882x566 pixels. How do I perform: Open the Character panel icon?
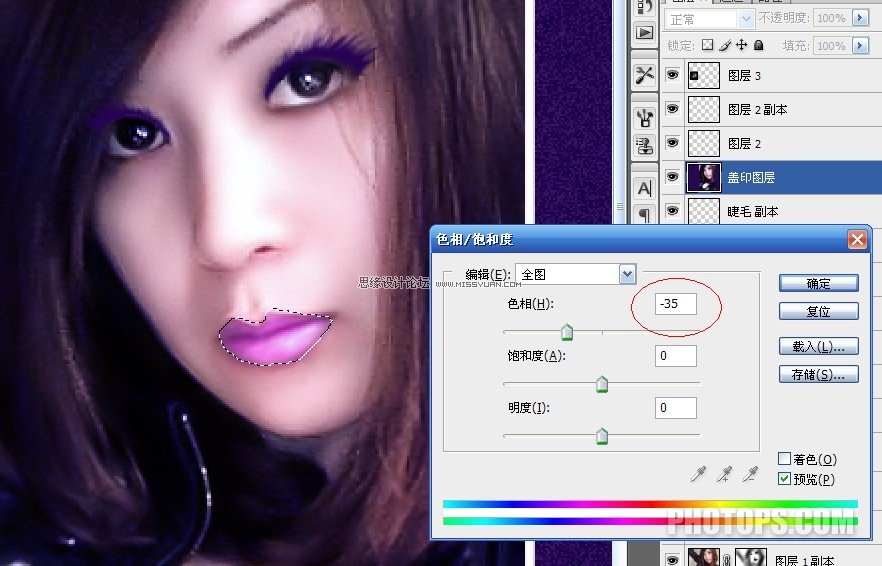645,188
